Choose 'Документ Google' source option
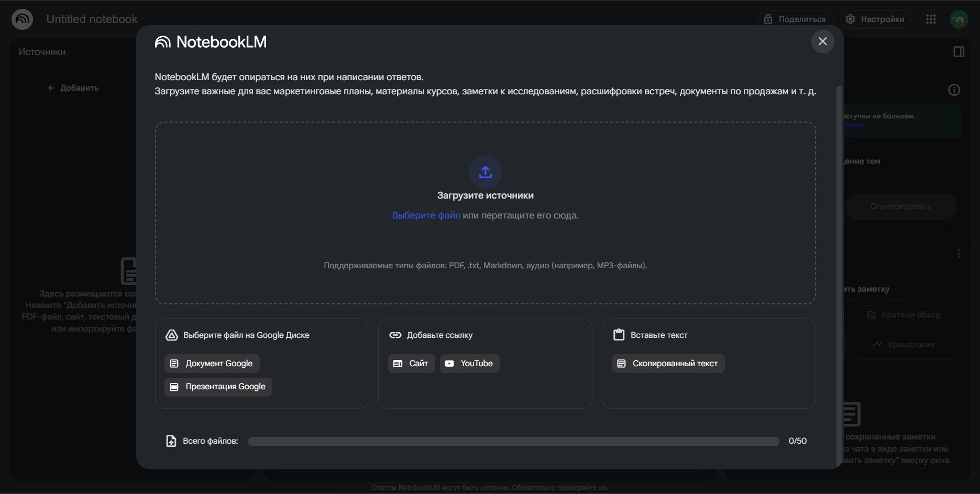The width and height of the screenshot is (980, 494). [x=212, y=364]
